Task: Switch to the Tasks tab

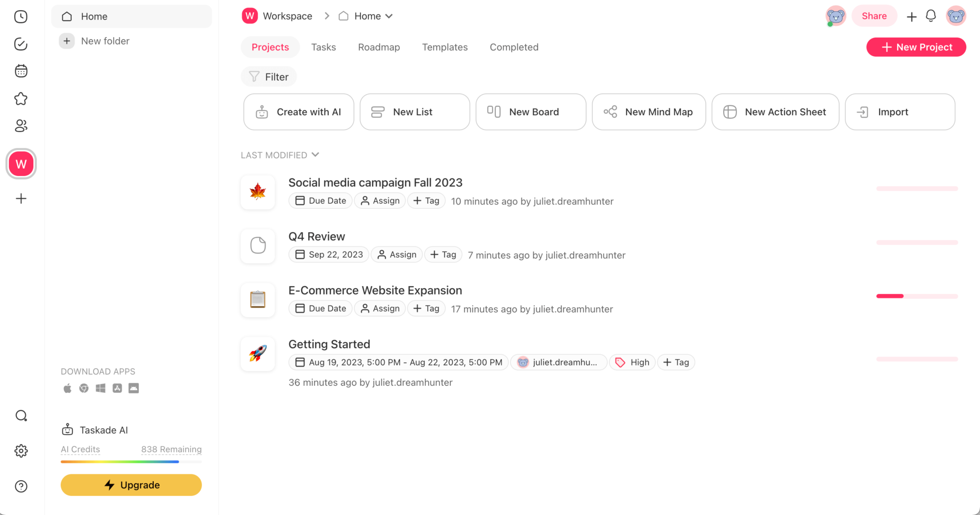Action: tap(323, 47)
